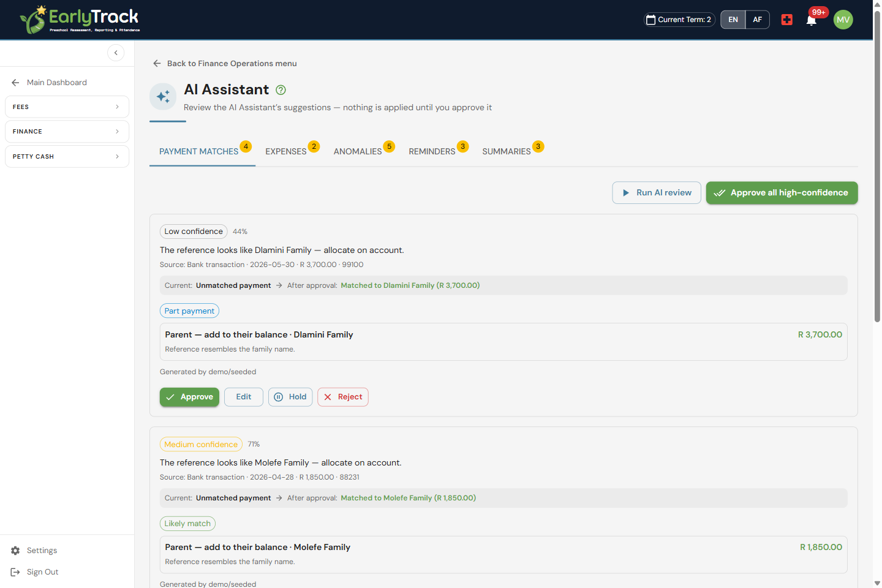
Task: Expand the FINANCE sidebar section
Action: click(x=67, y=132)
